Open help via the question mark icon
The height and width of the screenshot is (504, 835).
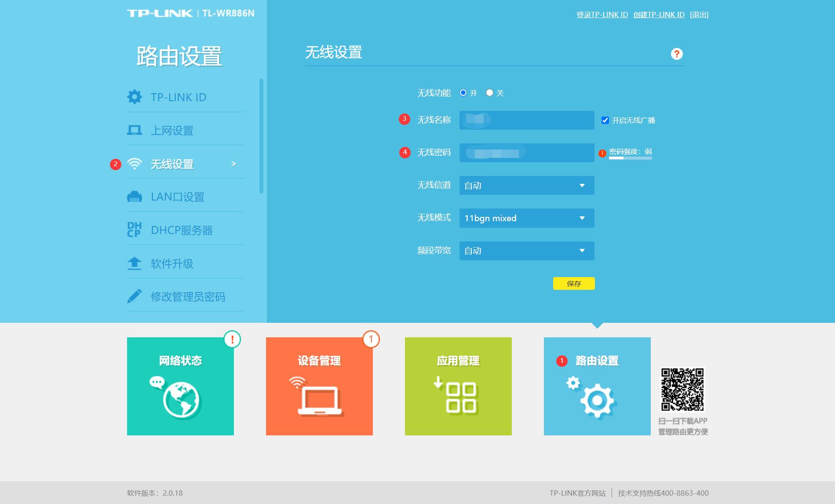[677, 54]
